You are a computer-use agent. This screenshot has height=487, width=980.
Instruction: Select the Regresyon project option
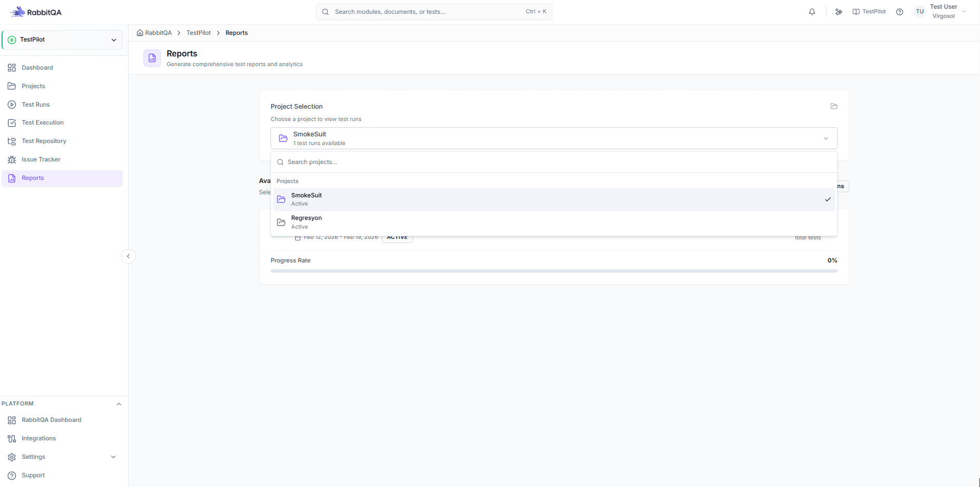(554, 222)
